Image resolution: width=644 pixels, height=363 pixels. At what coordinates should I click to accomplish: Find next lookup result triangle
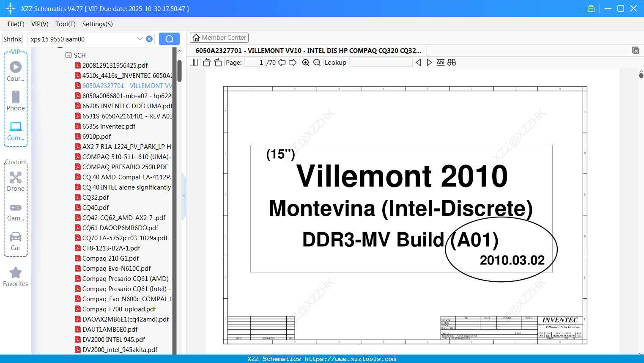pyautogui.click(x=429, y=62)
